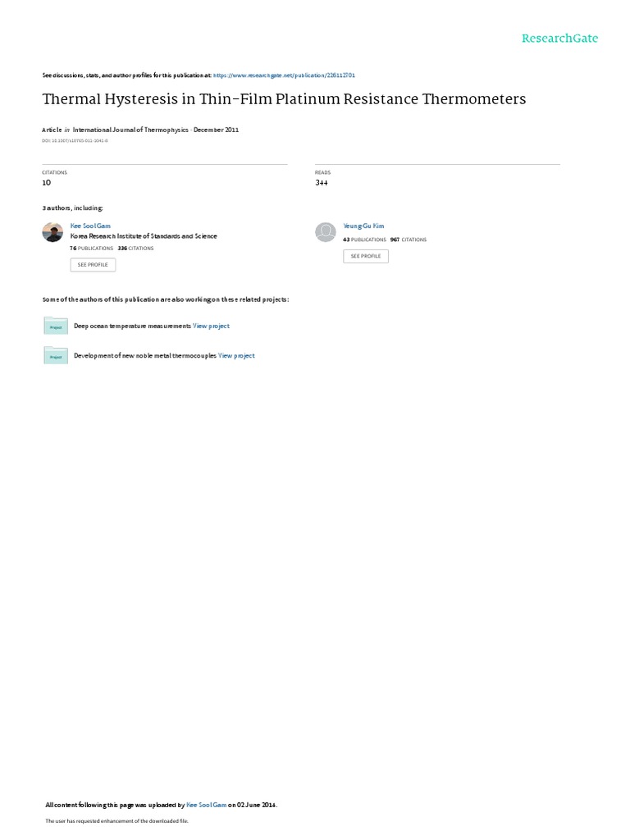Click the noble metal thermocouples project folder icon
This screenshot has height=840, width=630.
pyautogui.click(x=56, y=355)
